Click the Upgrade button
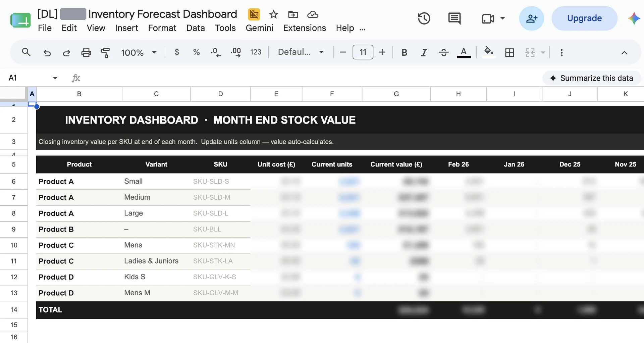Image resolution: width=644 pixels, height=343 pixels. [x=584, y=18]
